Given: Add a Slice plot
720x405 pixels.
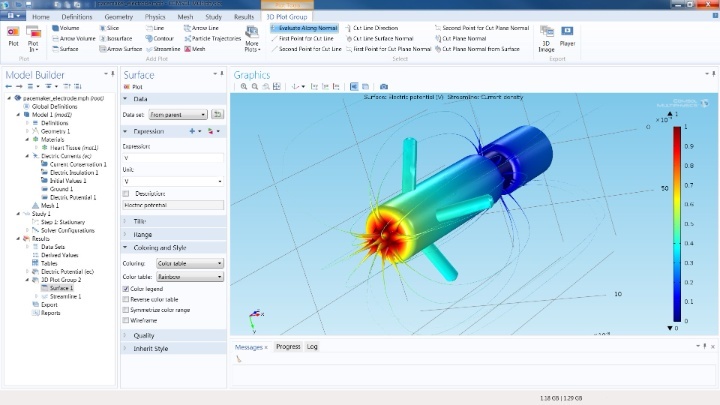Looking at the screenshot, I should (x=109, y=28).
